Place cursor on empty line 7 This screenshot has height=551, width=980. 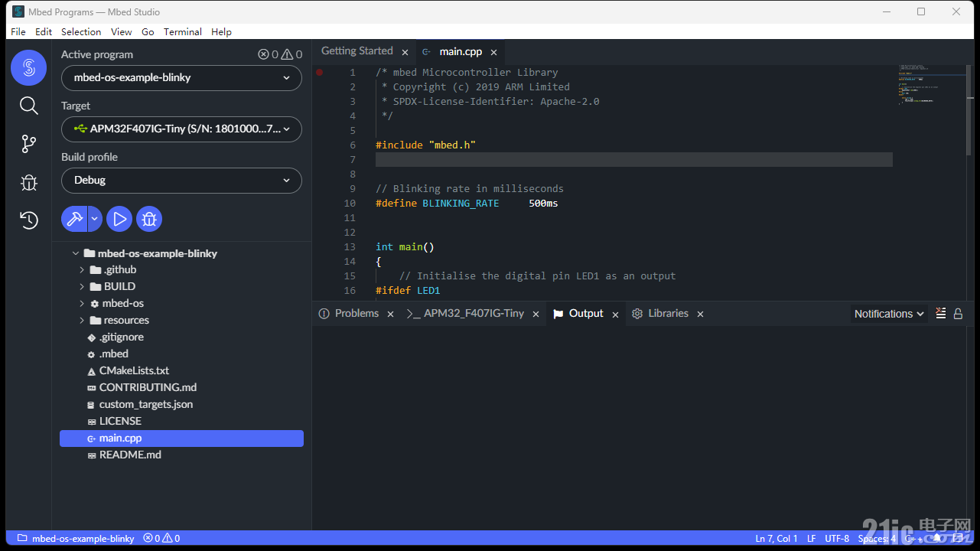[633, 159]
